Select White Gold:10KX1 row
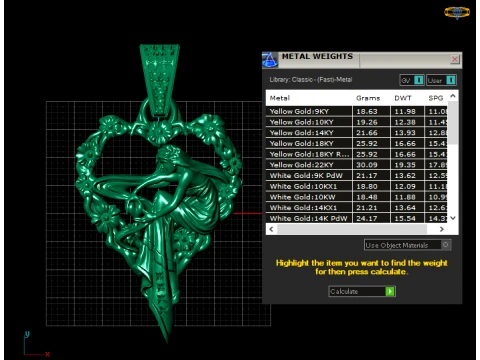This screenshot has height=360, width=480. point(357,186)
